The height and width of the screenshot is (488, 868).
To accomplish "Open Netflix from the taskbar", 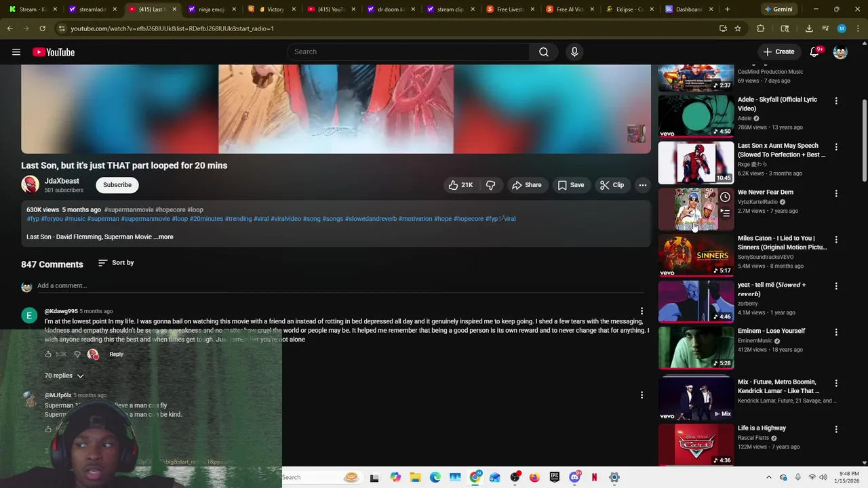I will (594, 477).
